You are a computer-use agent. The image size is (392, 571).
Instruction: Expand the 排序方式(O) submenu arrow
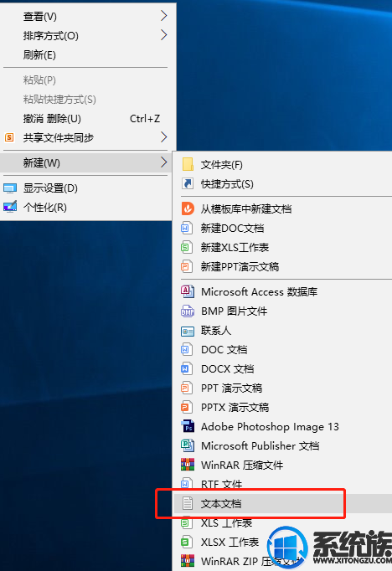163,35
